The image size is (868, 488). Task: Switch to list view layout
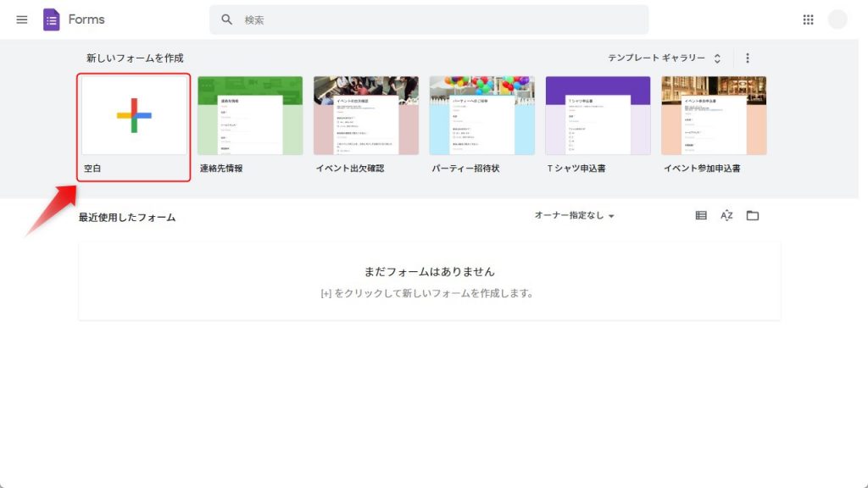coord(701,215)
